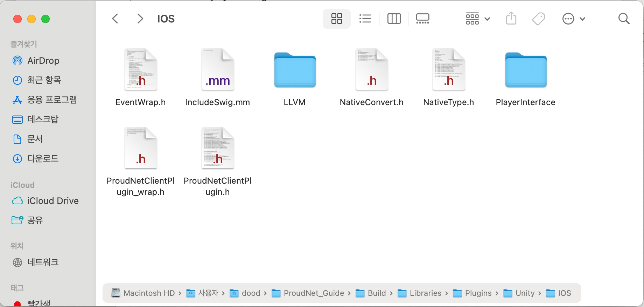Screen dimensions: 644x307
Task: Click the Share icon in toolbar
Action: coord(511,19)
